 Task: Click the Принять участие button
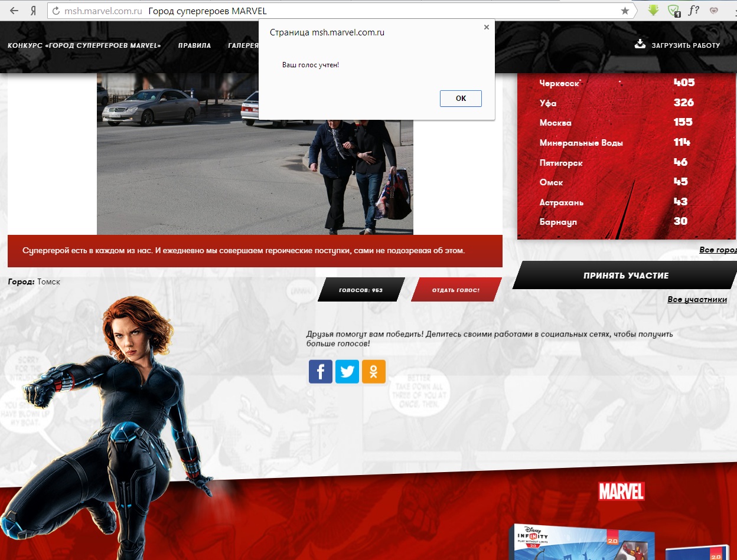pyautogui.click(x=626, y=276)
